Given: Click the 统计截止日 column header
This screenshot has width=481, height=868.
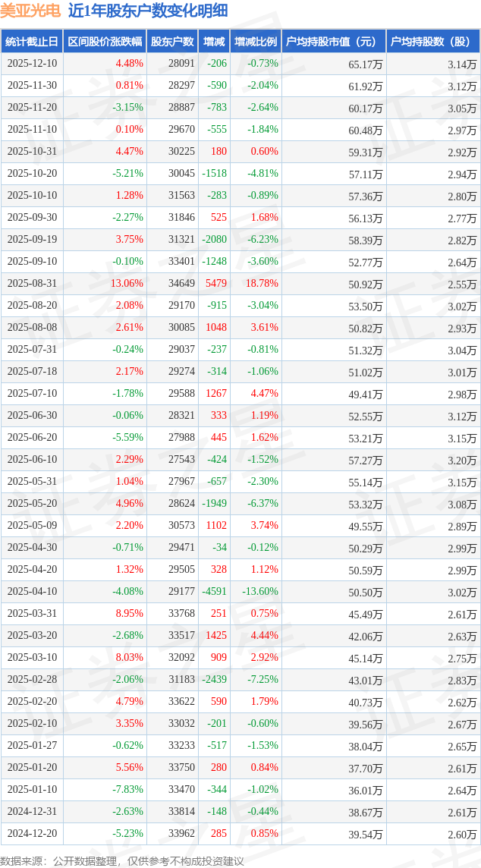Looking at the screenshot, I should (32, 42).
